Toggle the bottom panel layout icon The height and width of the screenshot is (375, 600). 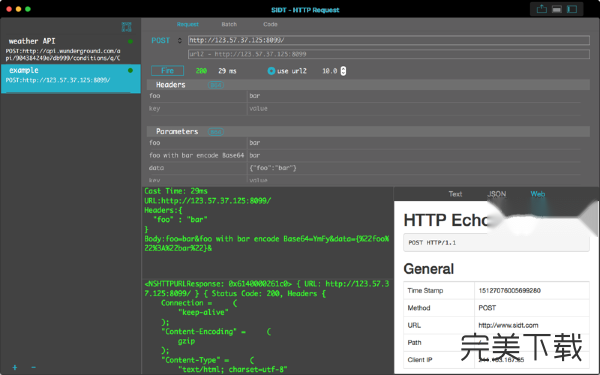tap(557, 9)
